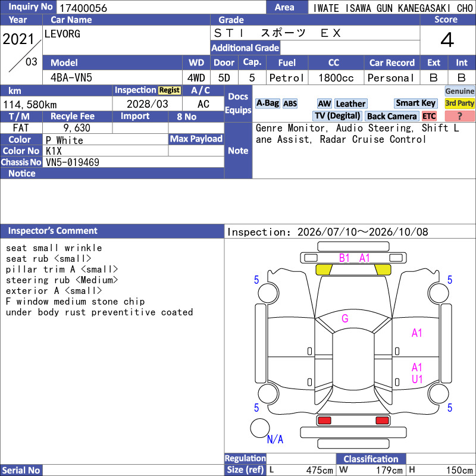Click the N/A spare tire circle
476x476 pixels.
pyautogui.click(x=260, y=428)
